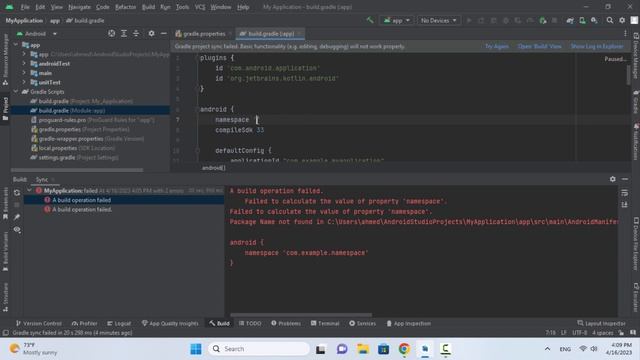Screen dimensions: 640x360
Task: Click the Project tree horizontal scrollbar
Action: coord(77,170)
